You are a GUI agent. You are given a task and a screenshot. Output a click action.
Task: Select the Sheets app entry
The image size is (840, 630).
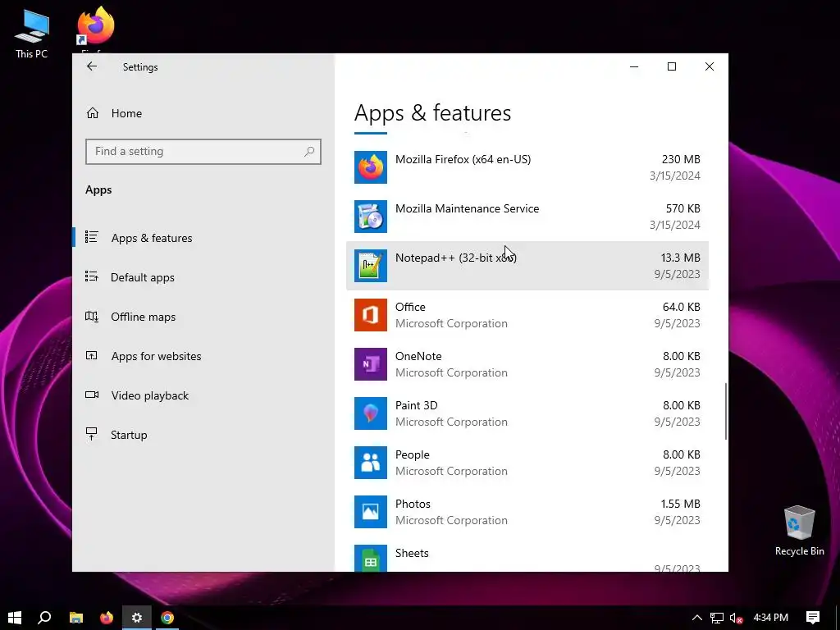[x=527, y=555]
